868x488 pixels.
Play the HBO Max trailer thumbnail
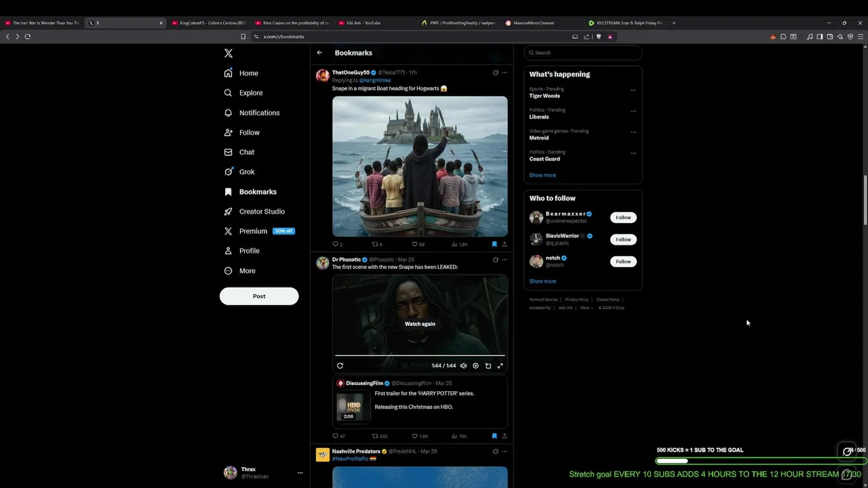(353, 406)
